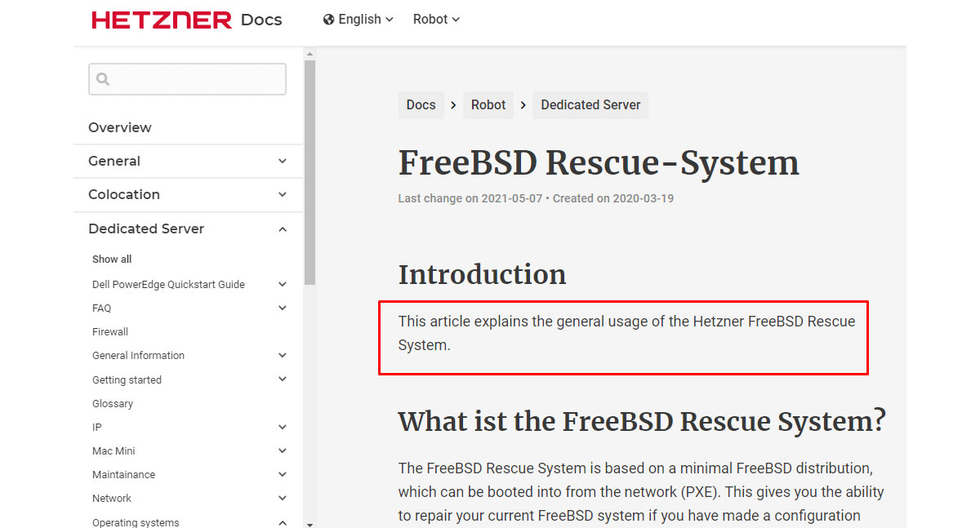Click the globe icon next to English

328,20
